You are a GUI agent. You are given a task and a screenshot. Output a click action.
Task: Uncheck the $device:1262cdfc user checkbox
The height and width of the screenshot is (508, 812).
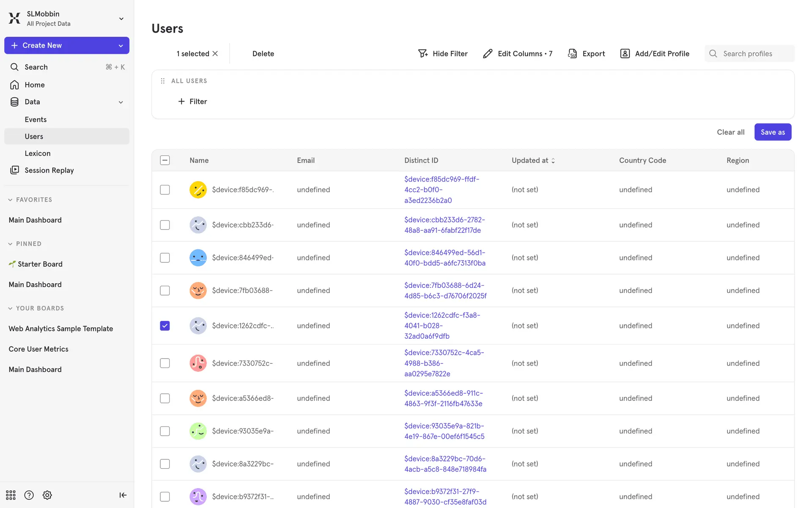165,326
